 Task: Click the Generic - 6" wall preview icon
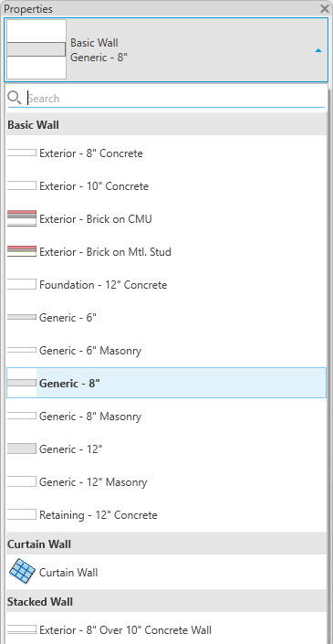click(22, 317)
